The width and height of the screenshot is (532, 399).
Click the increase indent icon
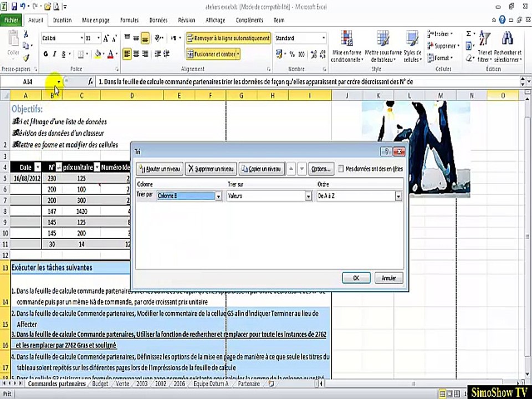click(167, 54)
